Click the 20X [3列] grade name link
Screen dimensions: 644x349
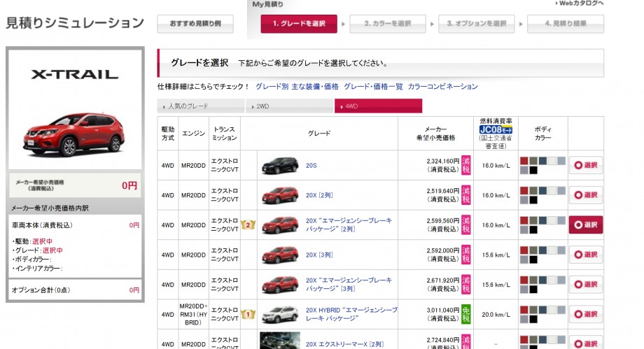coord(319,255)
